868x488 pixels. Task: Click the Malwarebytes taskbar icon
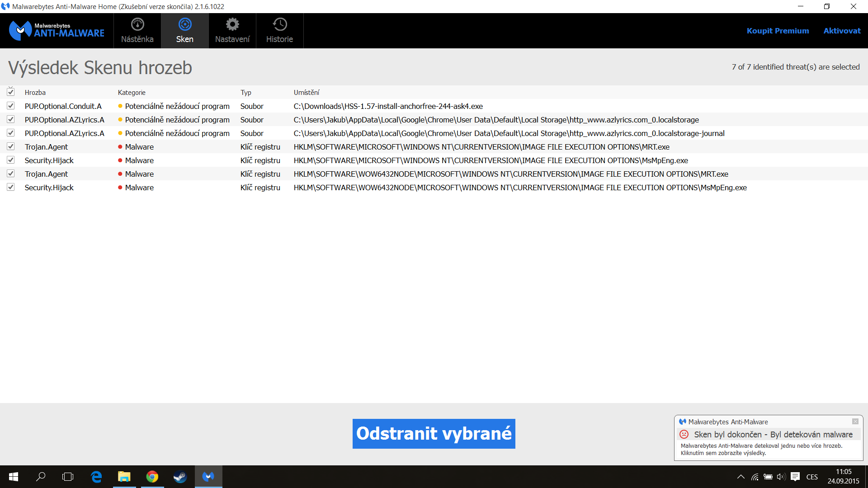pos(208,477)
